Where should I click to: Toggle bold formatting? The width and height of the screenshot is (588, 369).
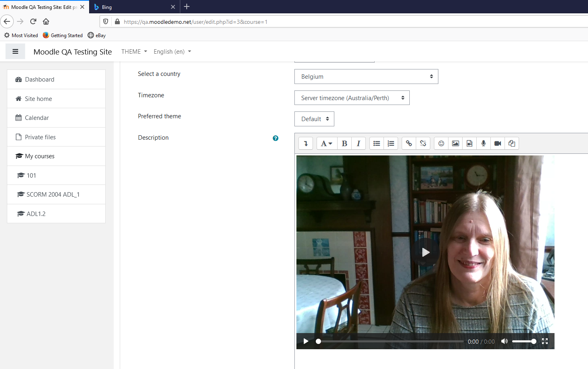click(x=344, y=143)
